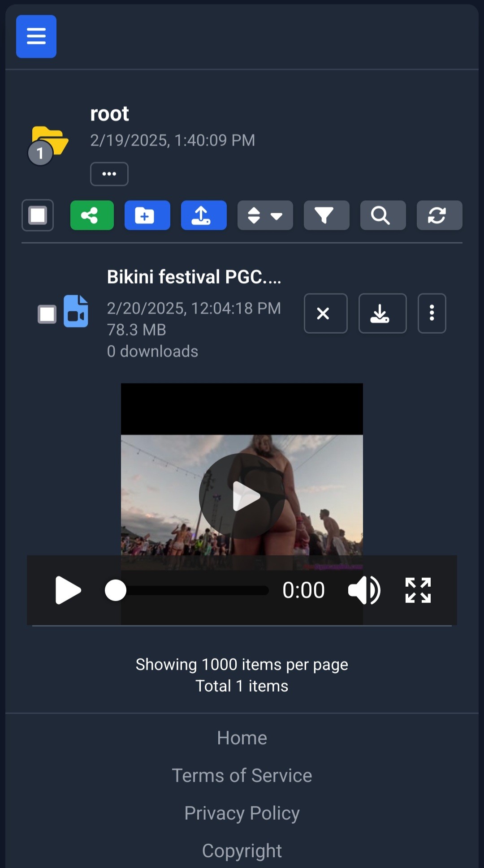Open the hamburger menu
This screenshot has width=484, height=868.
[x=36, y=36]
